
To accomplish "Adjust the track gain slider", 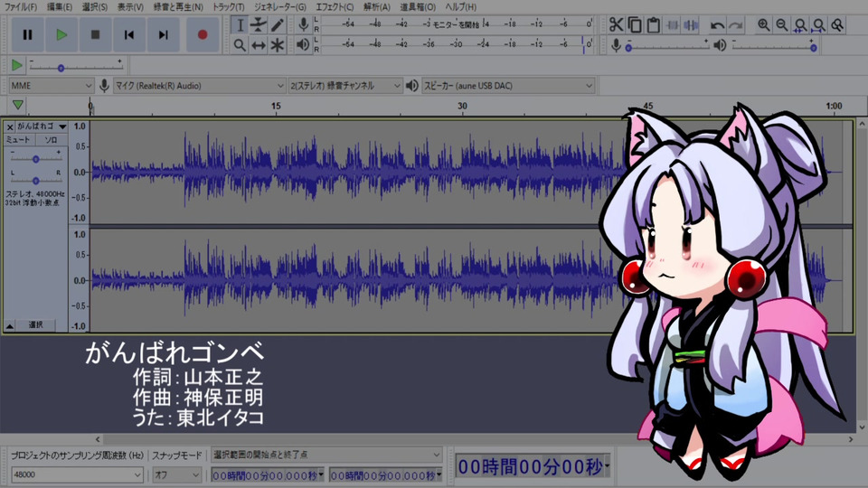I will 35,159.
